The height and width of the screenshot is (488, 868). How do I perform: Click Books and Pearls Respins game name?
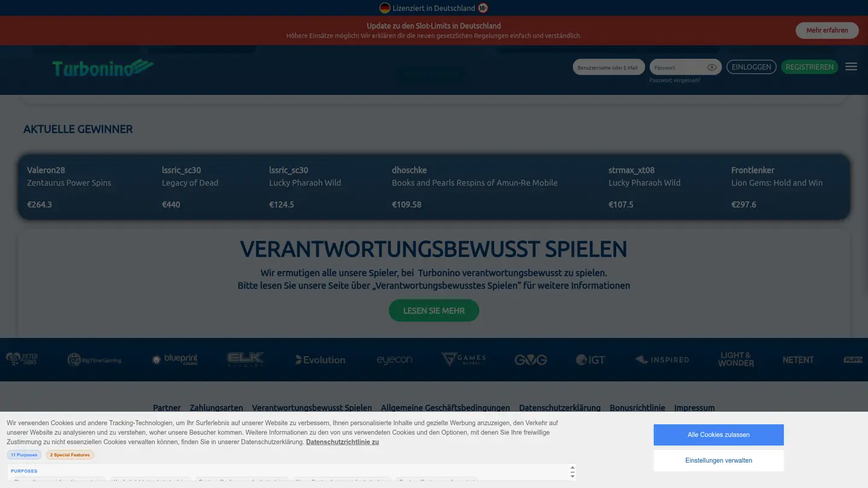pyautogui.click(x=475, y=183)
